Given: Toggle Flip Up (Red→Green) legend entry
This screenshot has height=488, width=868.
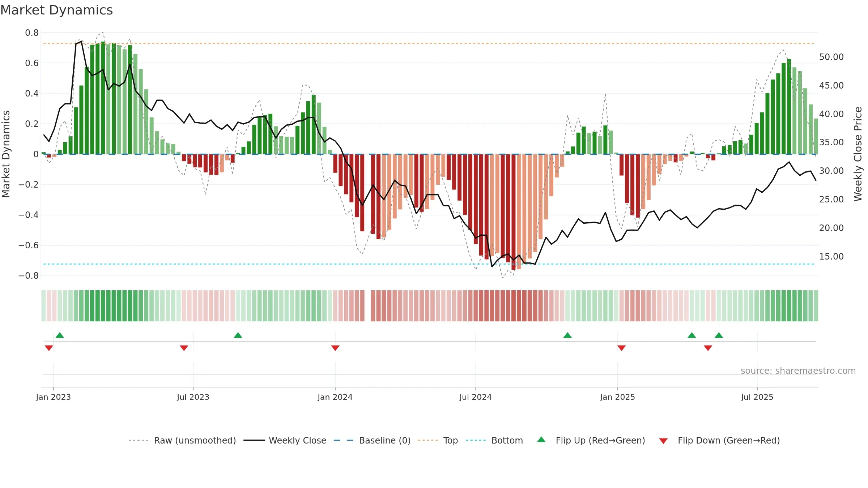Looking at the screenshot, I should 591,440.
